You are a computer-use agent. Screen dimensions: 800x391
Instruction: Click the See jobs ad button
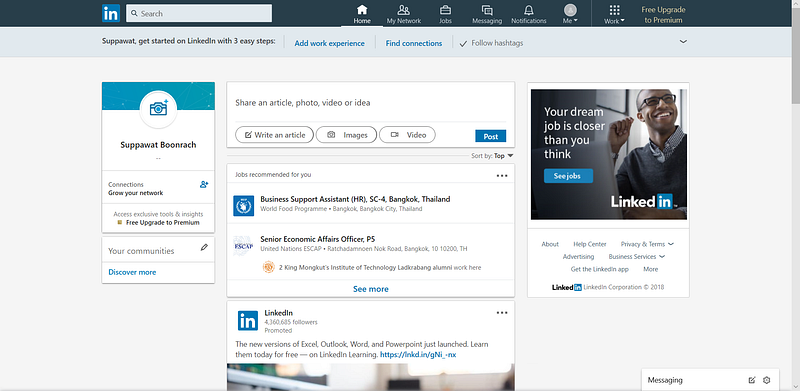pos(567,176)
